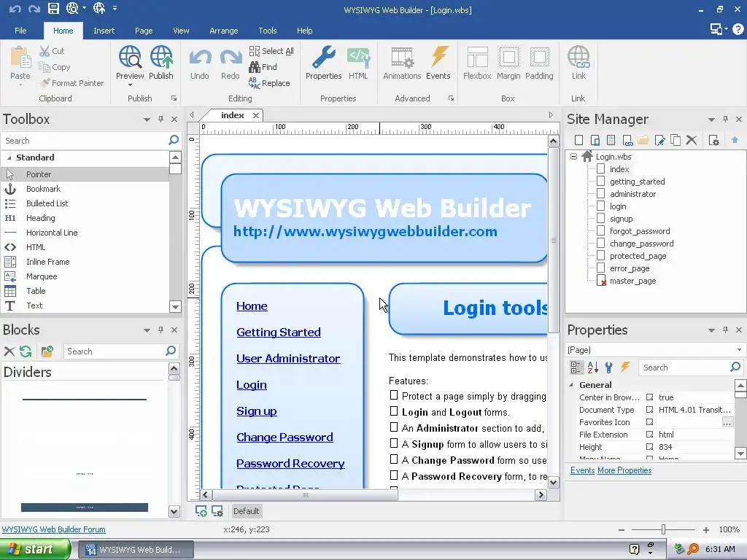The image size is (747, 560).
Task: Click the More Properties link
Action: pos(624,470)
